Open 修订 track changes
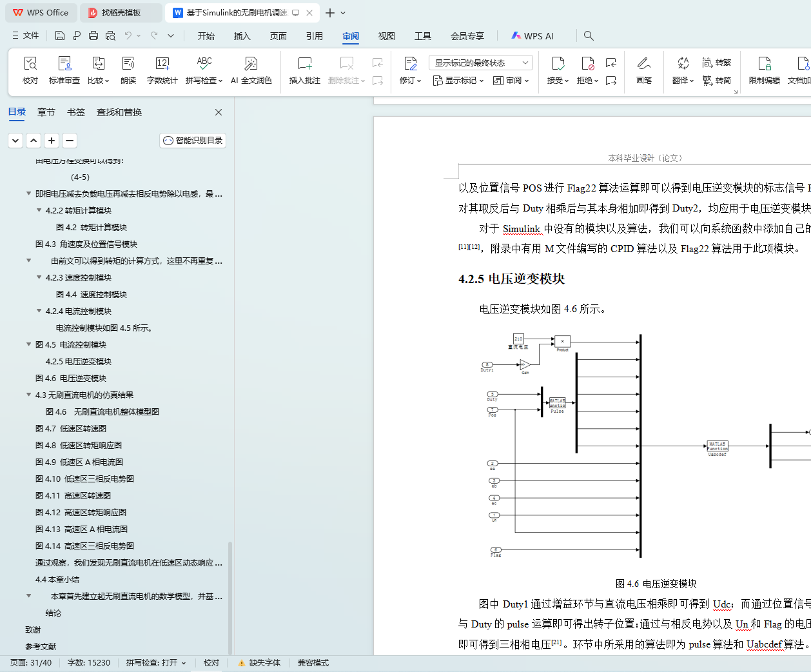The width and height of the screenshot is (811, 672). pyautogui.click(x=410, y=70)
